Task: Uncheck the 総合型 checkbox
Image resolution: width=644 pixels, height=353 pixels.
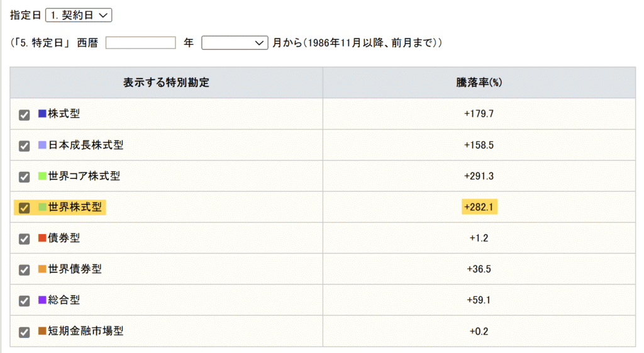Action: click(25, 301)
